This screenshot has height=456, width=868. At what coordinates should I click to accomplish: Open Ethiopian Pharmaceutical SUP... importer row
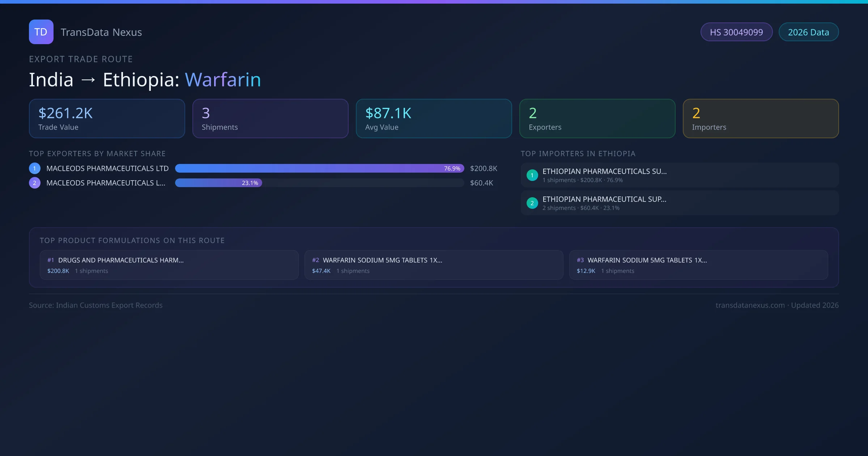pyautogui.click(x=680, y=203)
